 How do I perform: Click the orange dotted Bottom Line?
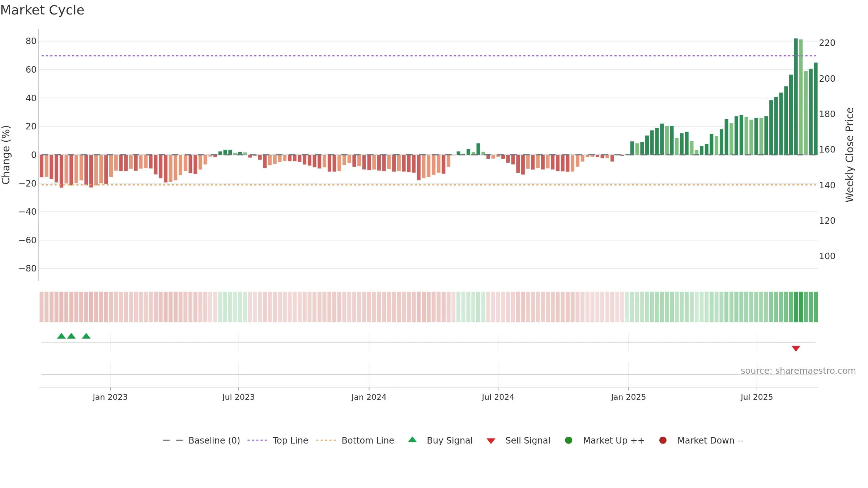(x=429, y=185)
